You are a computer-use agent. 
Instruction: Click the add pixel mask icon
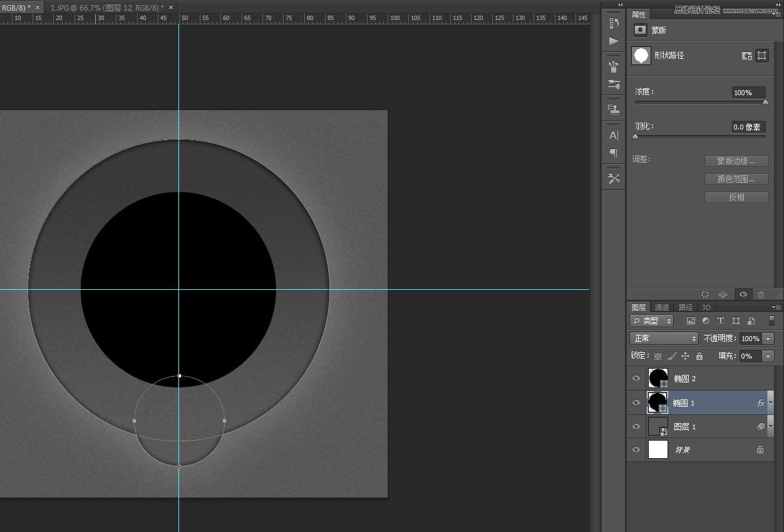(x=746, y=56)
